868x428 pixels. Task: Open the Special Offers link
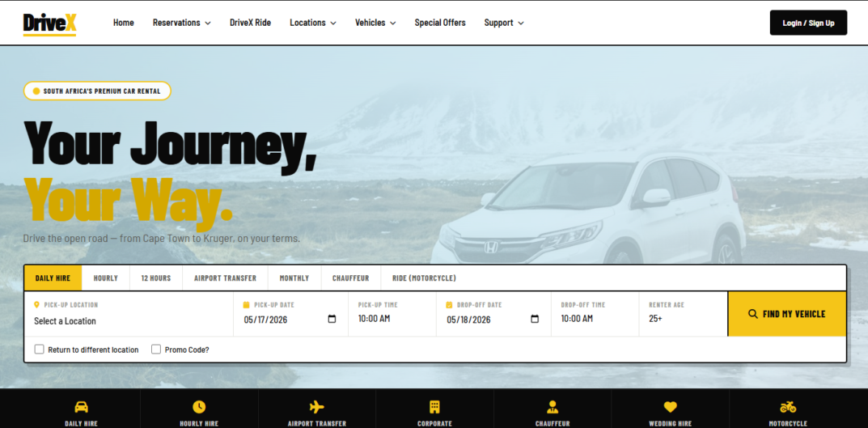pyautogui.click(x=440, y=23)
